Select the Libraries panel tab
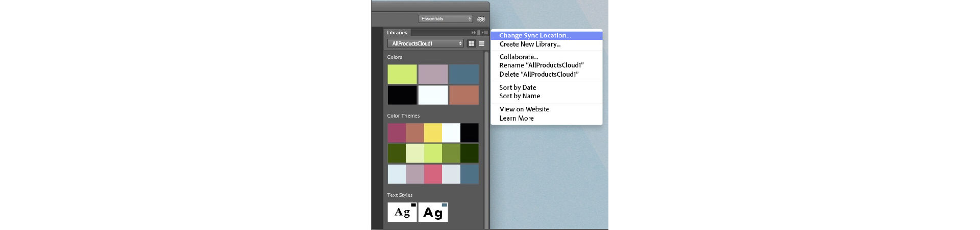The image size is (980, 230). click(397, 33)
